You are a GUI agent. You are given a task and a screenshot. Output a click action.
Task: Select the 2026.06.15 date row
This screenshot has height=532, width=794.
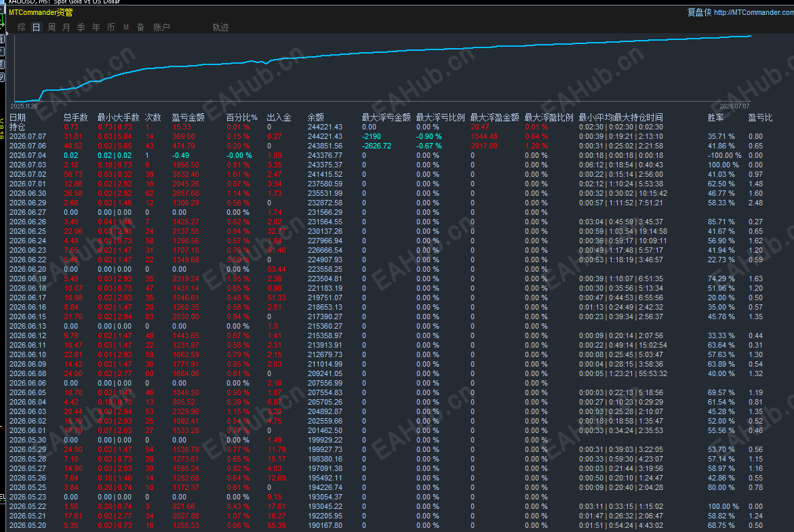391,317
